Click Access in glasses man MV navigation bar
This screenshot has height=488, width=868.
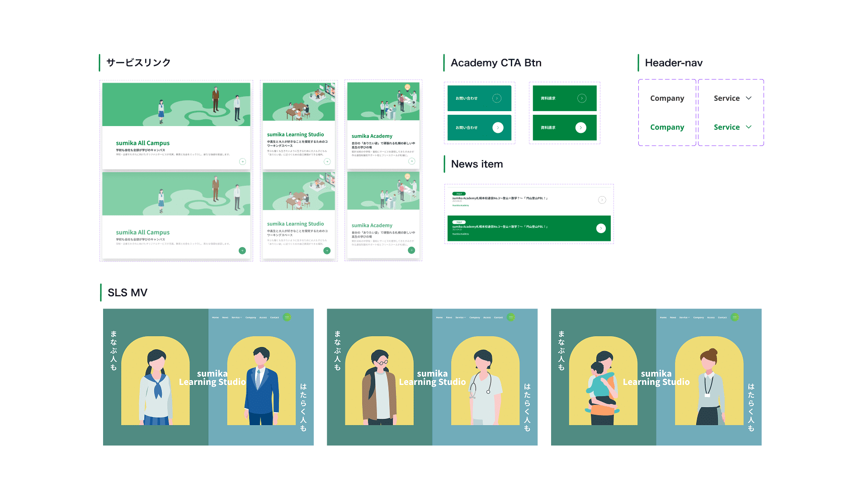point(487,318)
